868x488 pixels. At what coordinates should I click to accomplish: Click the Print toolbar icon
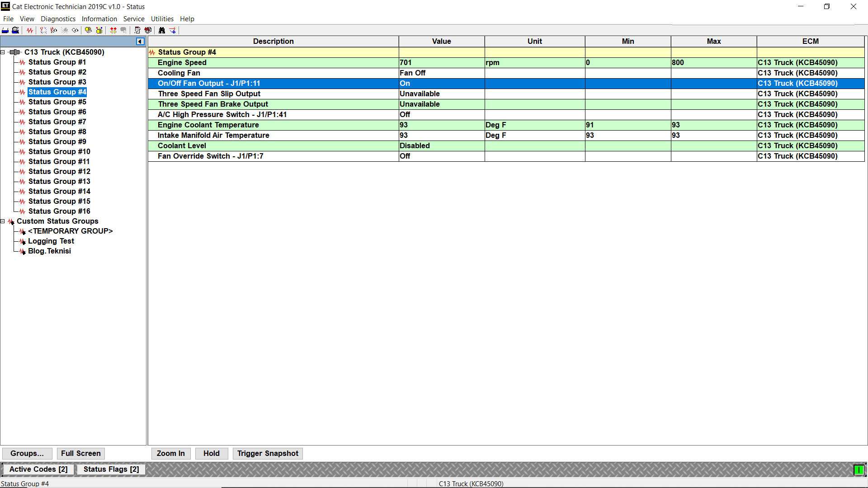pyautogui.click(x=5, y=30)
